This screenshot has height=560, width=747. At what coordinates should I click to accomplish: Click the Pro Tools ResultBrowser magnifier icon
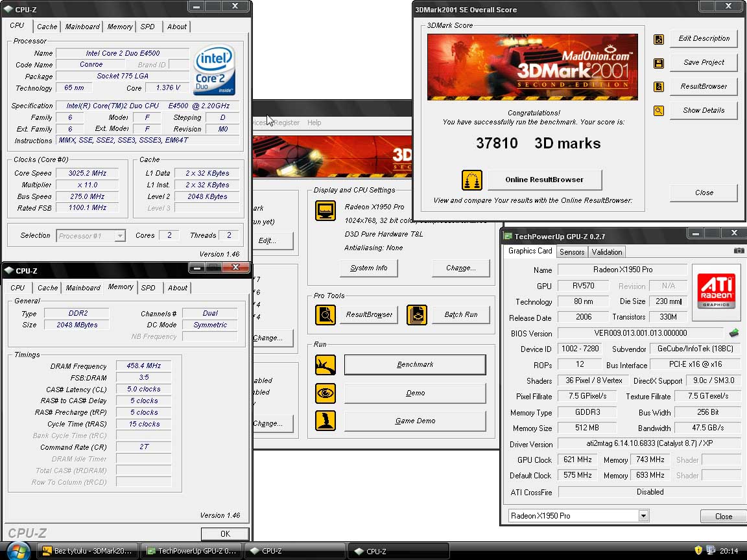(x=326, y=315)
